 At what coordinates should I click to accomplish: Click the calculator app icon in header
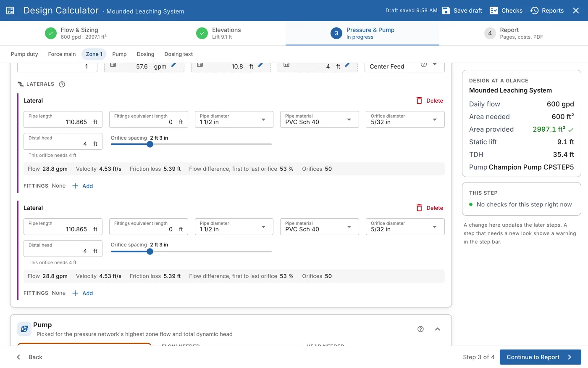[10, 11]
